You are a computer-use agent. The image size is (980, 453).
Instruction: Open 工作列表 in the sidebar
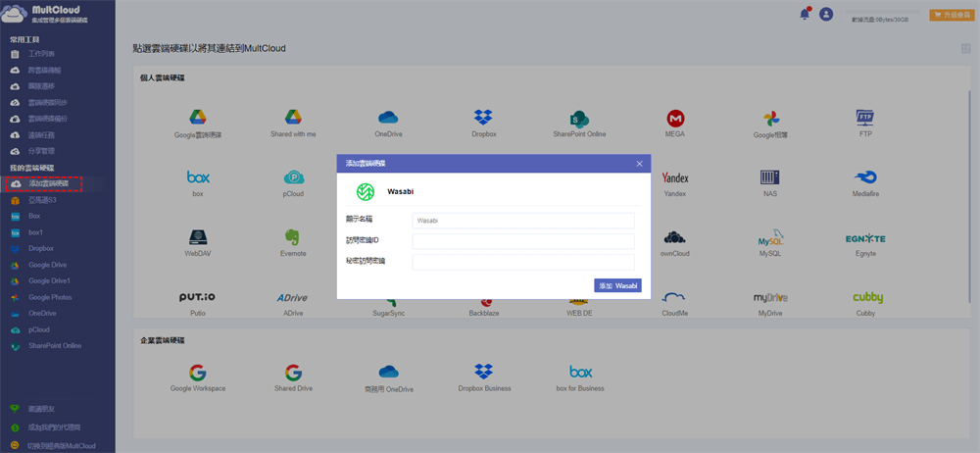pos(40,54)
